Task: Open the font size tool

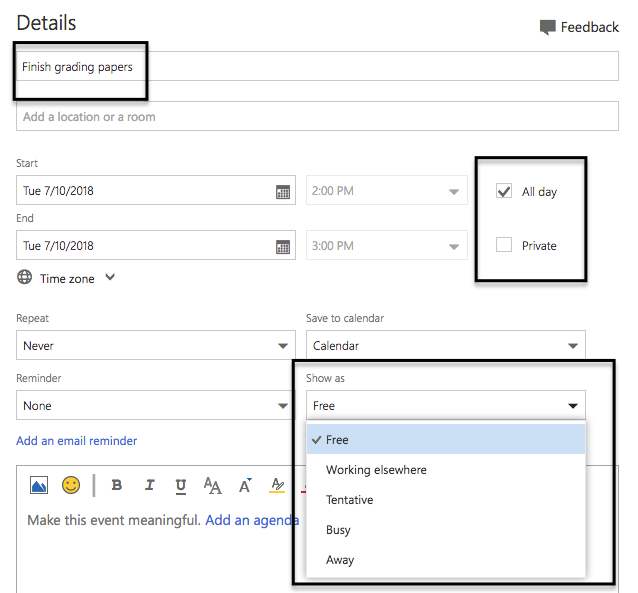Action: pos(213,485)
